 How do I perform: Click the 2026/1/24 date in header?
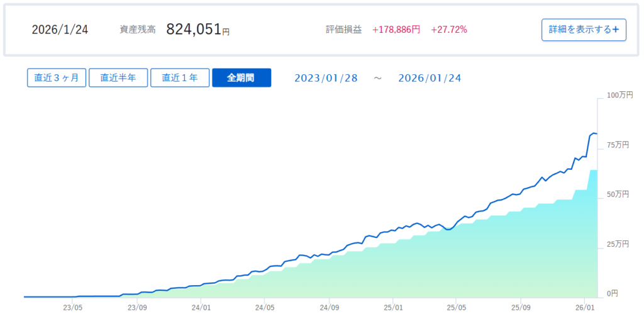[x=60, y=30]
